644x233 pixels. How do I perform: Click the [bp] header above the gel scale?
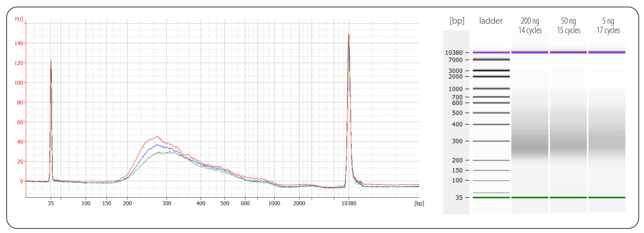(x=457, y=21)
